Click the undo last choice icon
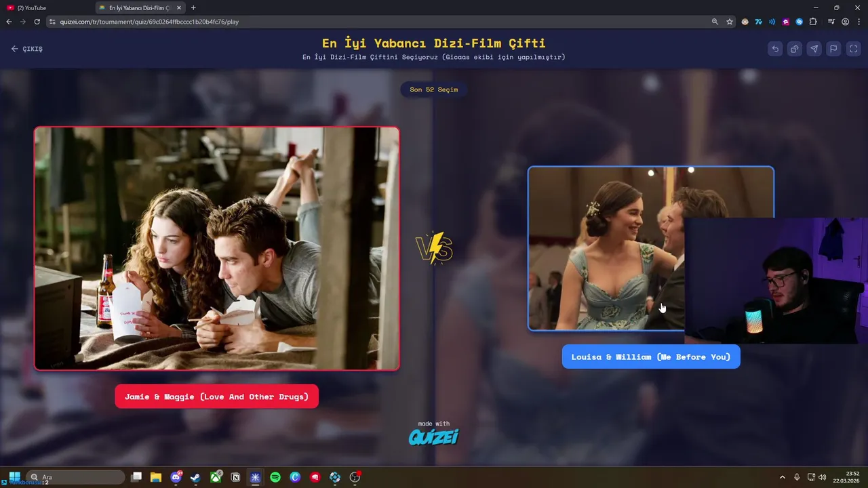This screenshot has height=488, width=868. tap(775, 49)
